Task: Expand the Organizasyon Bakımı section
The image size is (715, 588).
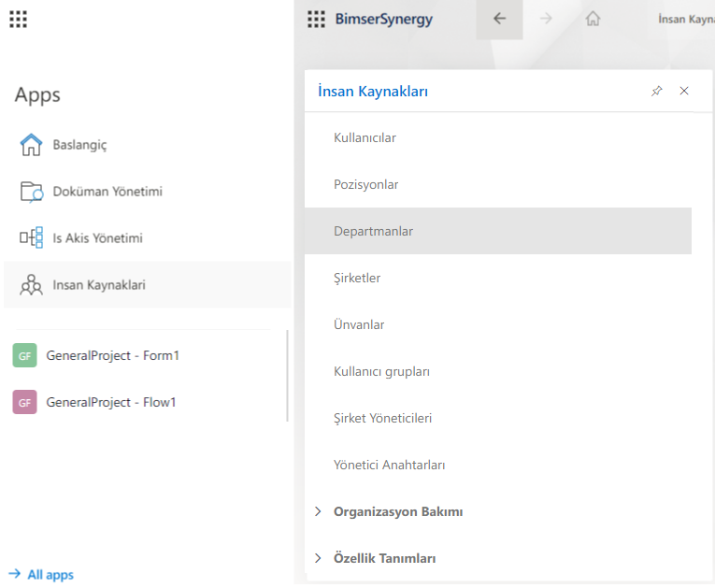Action: click(x=397, y=511)
